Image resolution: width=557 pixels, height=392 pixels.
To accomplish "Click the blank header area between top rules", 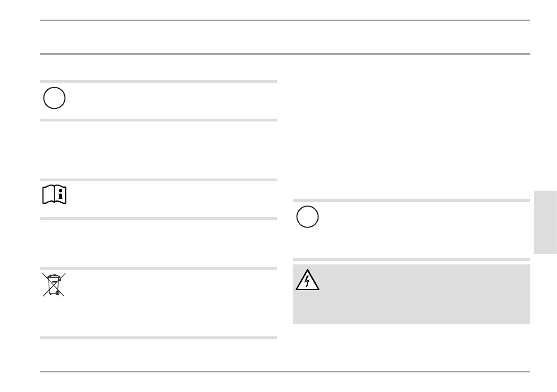I will 285,37.
